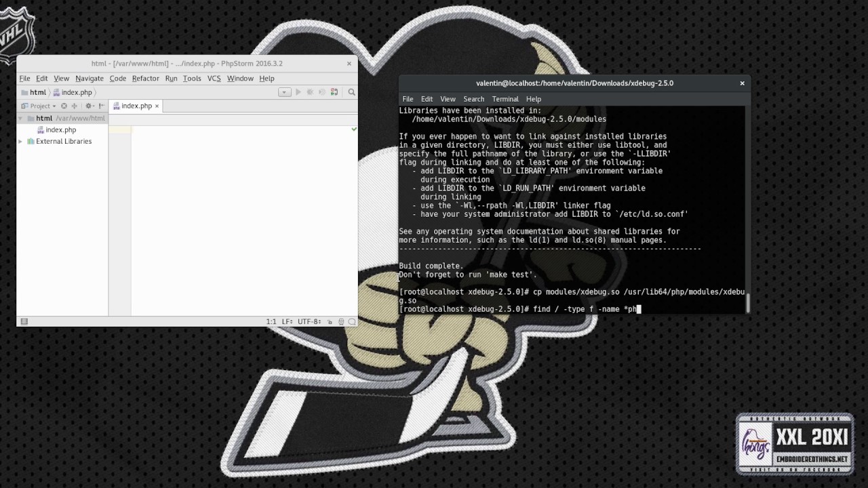Open the Search menu in terminal window

click(473, 99)
